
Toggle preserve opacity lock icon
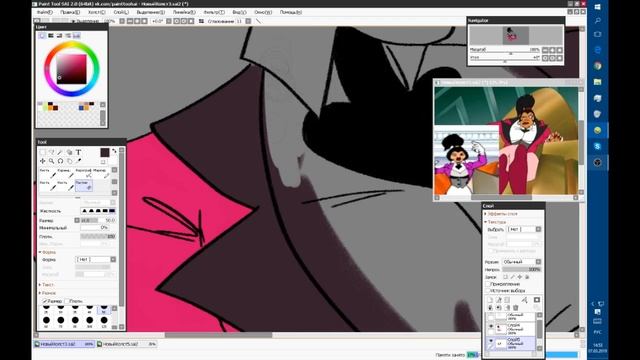(x=506, y=277)
